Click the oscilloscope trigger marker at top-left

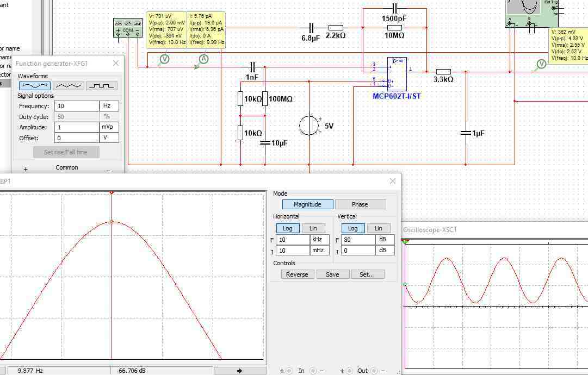405,242
